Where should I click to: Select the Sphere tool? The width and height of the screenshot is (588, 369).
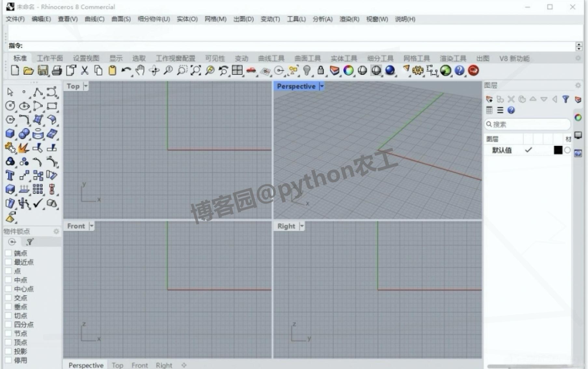click(24, 133)
